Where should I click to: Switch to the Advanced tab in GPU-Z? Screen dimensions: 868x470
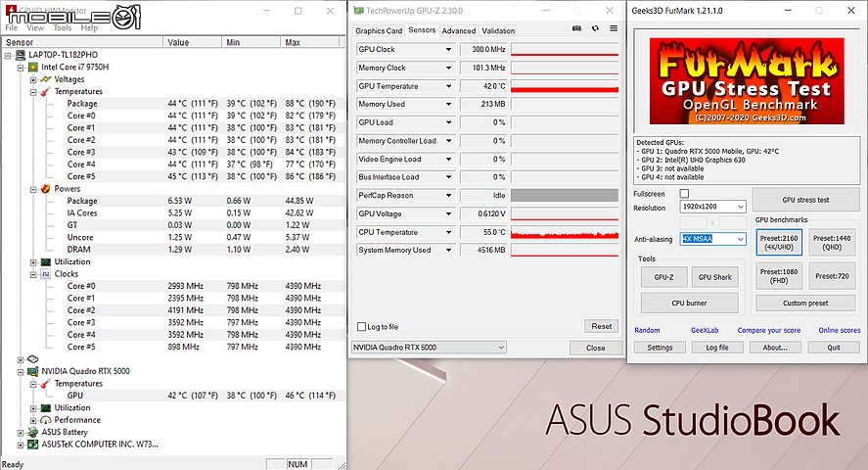[x=458, y=31]
